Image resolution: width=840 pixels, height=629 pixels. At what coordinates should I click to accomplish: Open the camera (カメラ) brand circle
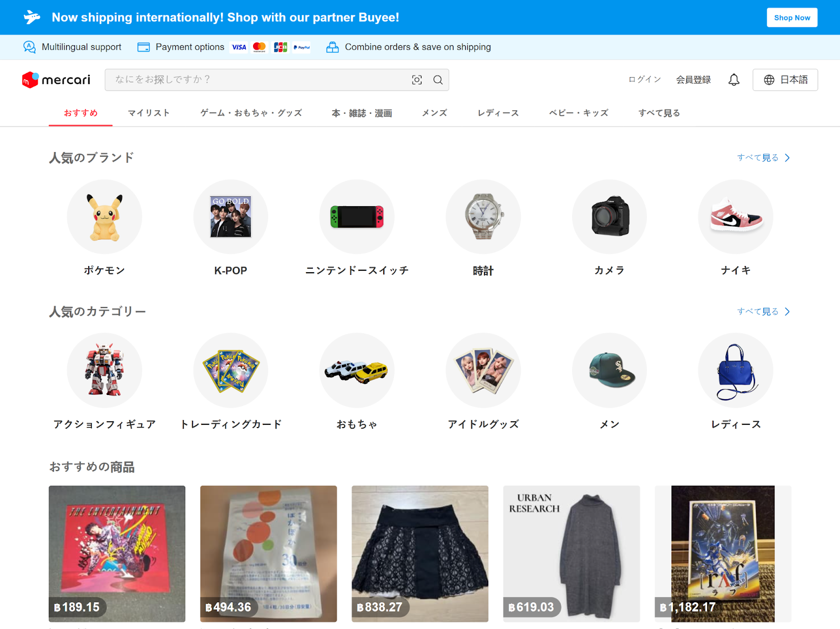[610, 217]
